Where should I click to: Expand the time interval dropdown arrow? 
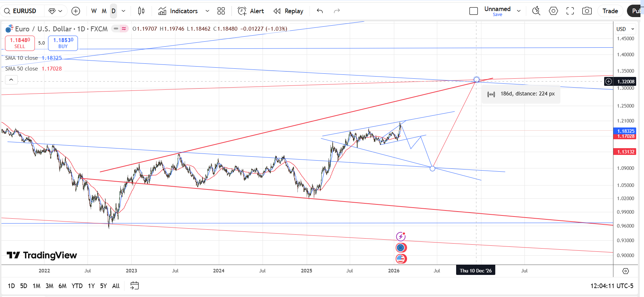coord(123,11)
